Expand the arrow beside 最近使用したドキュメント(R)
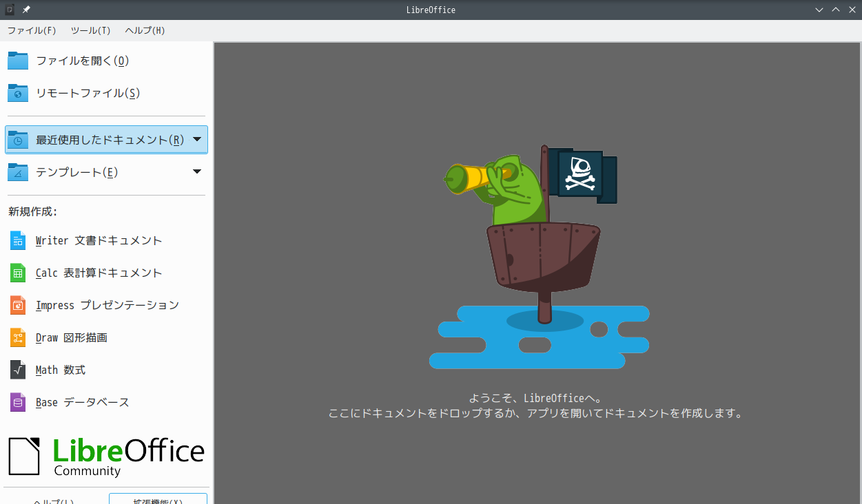The image size is (862, 504). click(197, 140)
